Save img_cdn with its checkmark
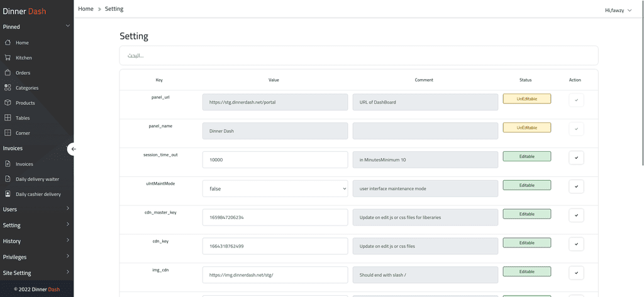The width and height of the screenshot is (644, 297). point(576,273)
